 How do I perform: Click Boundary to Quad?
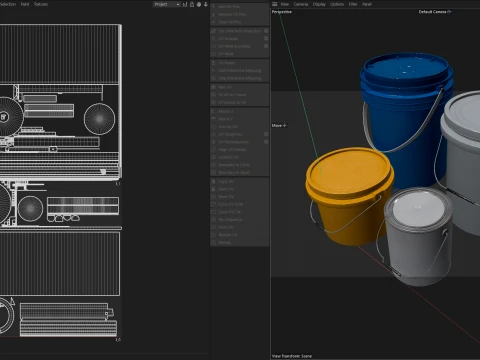(x=239, y=172)
